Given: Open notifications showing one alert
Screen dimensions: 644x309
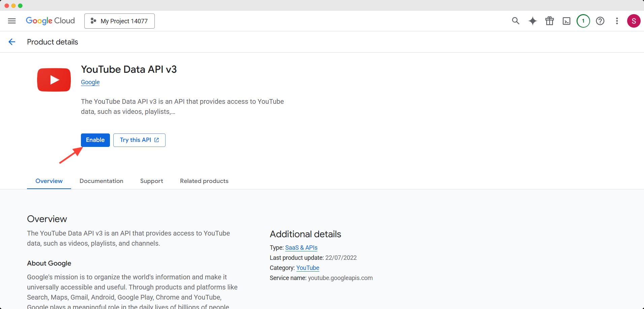Looking at the screenshot, I should click(583, 21).
